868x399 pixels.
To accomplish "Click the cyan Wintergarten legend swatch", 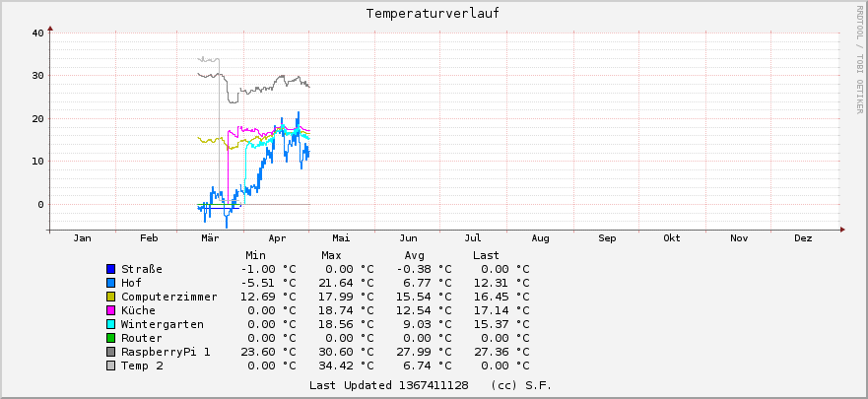I will 111,324.
